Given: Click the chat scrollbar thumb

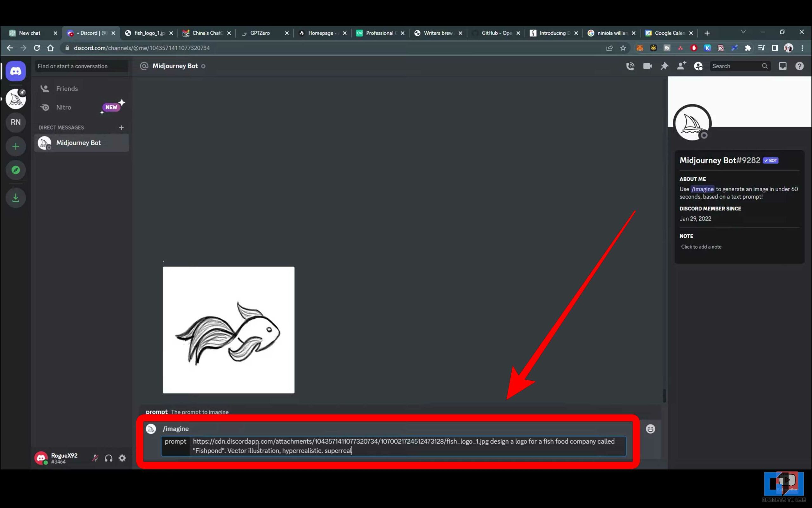Looking at the screenshot, I should point(664,396).
